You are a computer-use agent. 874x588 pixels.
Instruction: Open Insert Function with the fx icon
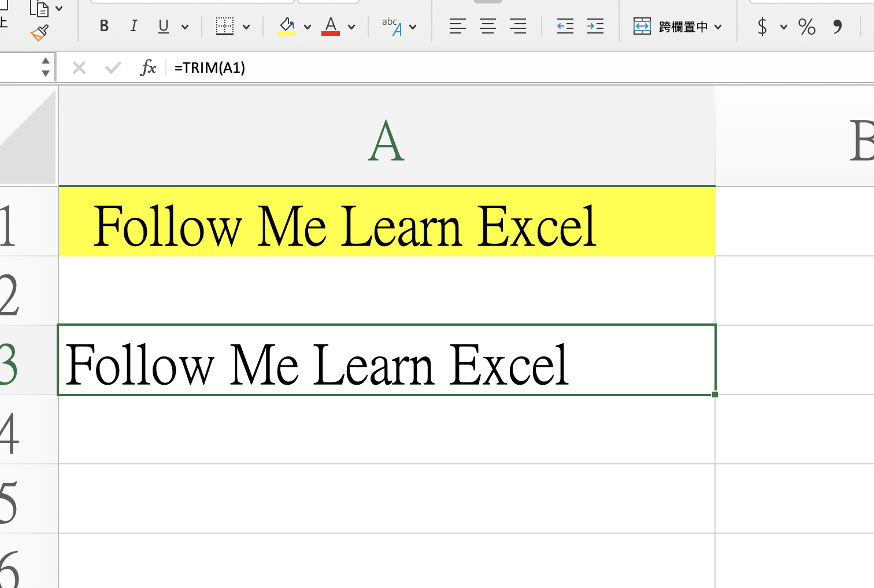pyautogui.click(x=149, y=68)
